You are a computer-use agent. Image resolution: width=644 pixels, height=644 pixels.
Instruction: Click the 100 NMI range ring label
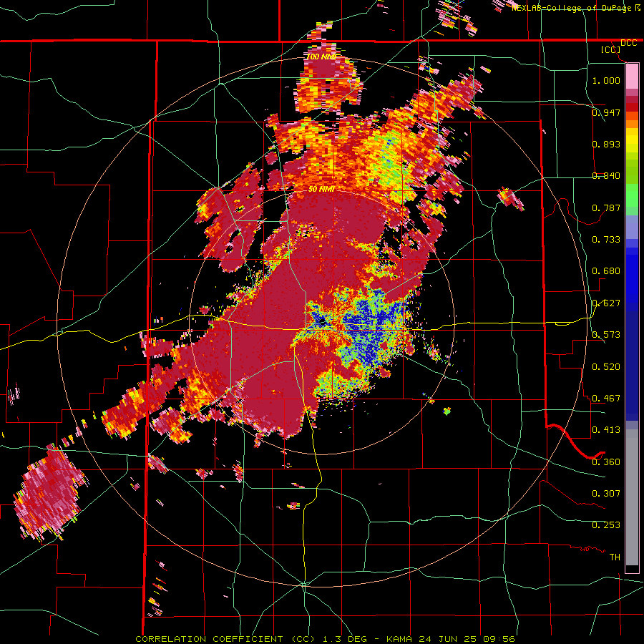tap(321, 57)
